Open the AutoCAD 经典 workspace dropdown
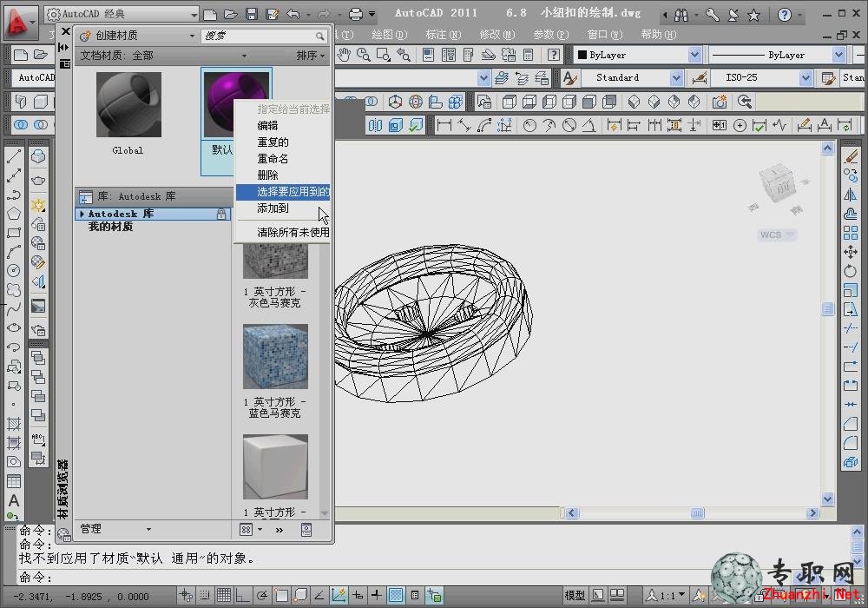The height and width of the screenshot is (608, 868). click(x=122, y=13)
